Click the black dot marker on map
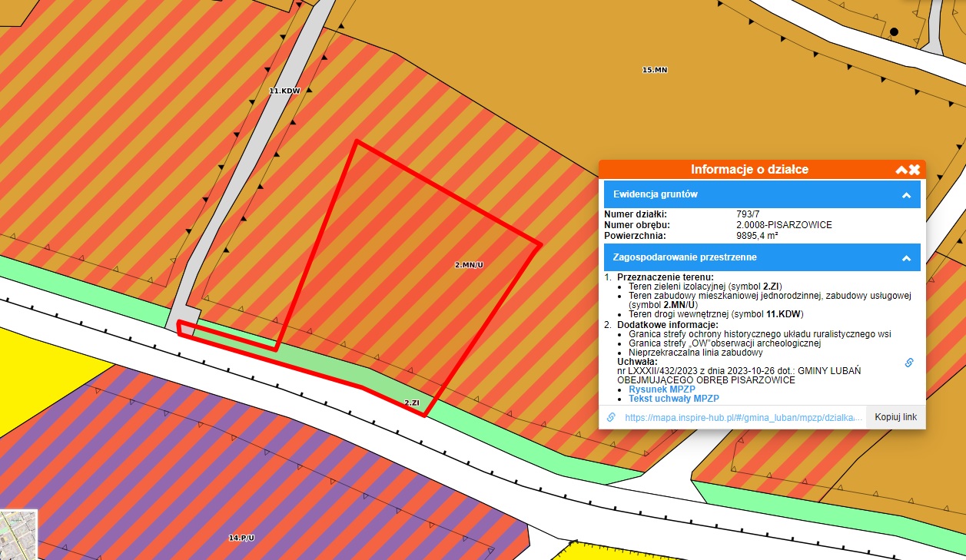 pos(894,32)
